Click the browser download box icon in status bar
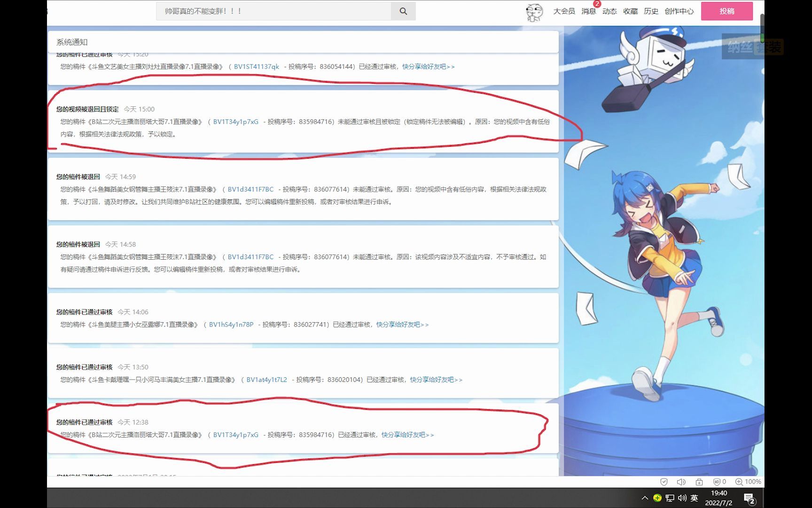This screenshot has height=508, width=812. click(x=699, y=482)
